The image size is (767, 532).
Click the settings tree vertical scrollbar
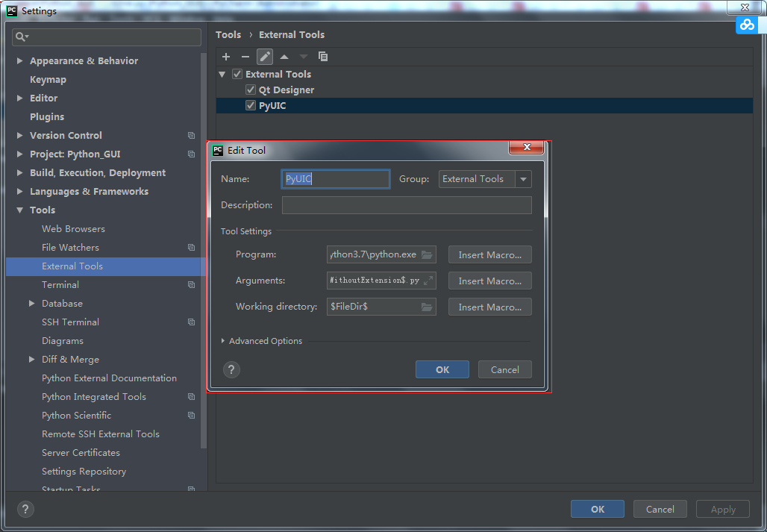[x=204, y=251]
